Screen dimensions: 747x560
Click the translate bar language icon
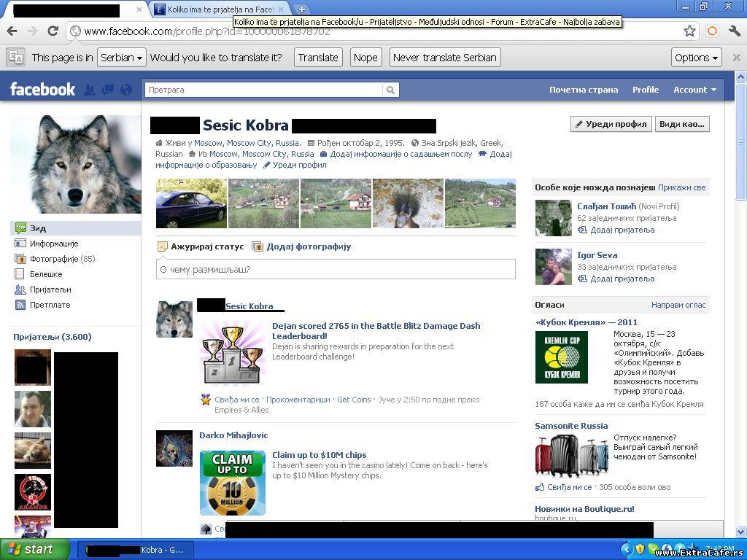[x=16, y=58]
